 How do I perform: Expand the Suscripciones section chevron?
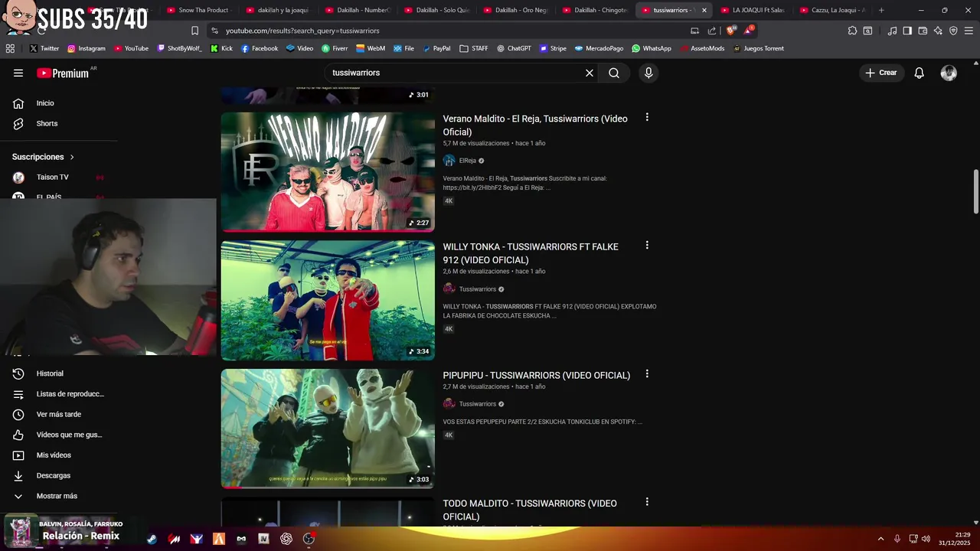point(72,157)
